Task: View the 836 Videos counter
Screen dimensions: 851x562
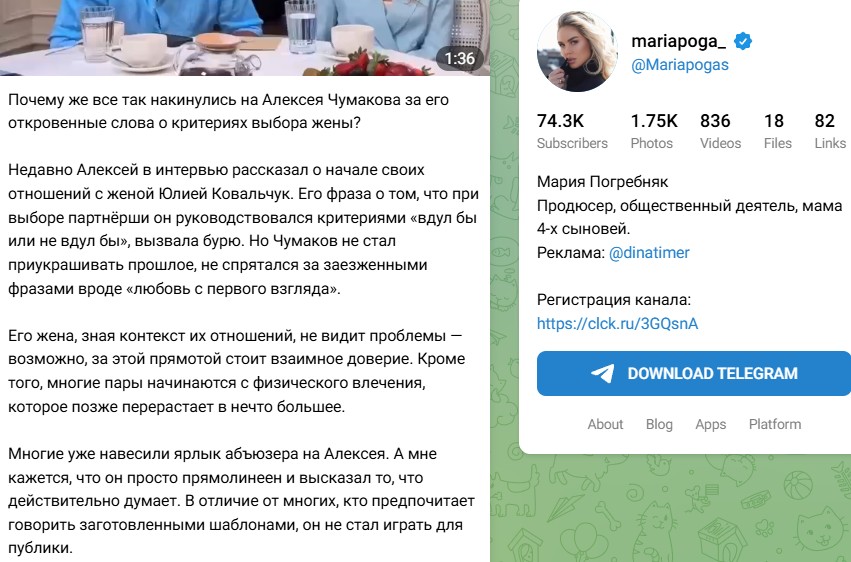Action: click(x=720, y=131)
